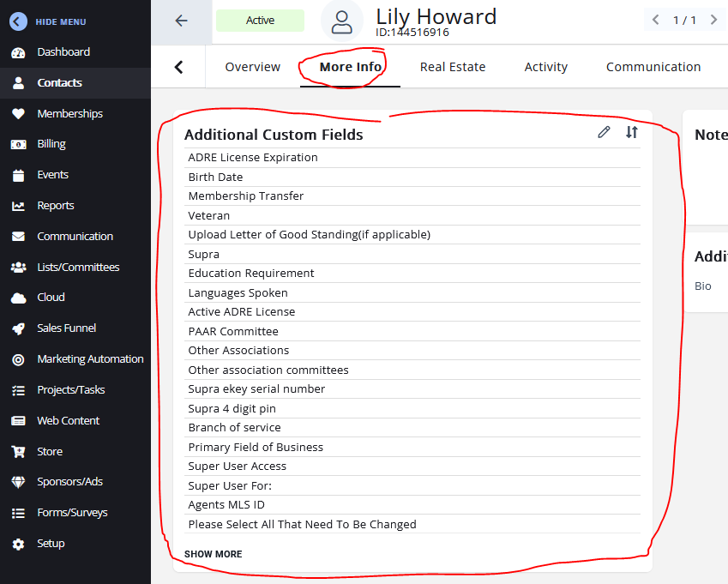Click the back arrow button beside Active
This screenshot has height=584, width=728.
[181, 21]
